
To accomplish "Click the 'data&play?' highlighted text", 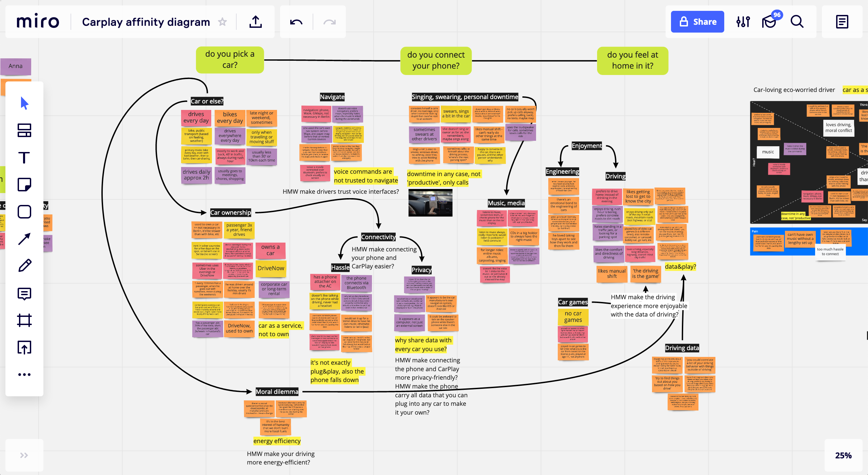I will (680, 267).
